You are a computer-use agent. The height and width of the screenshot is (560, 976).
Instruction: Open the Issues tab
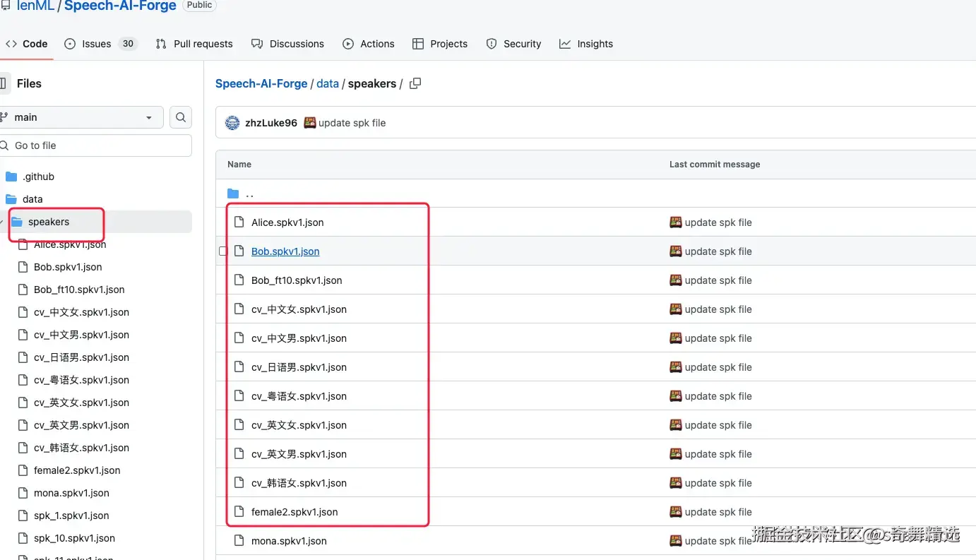pyautogui.click(x=100, y=44)
